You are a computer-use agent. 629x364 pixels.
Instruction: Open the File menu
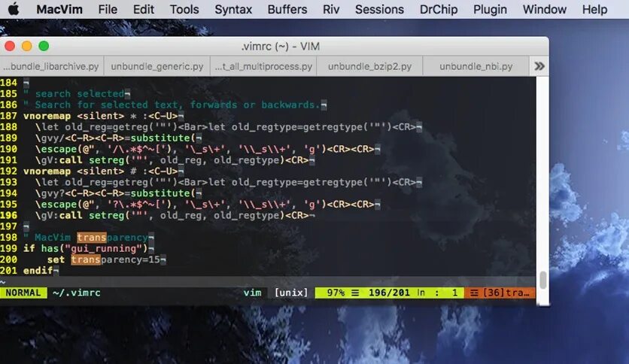pyautogui.click(x=108, y=9)
